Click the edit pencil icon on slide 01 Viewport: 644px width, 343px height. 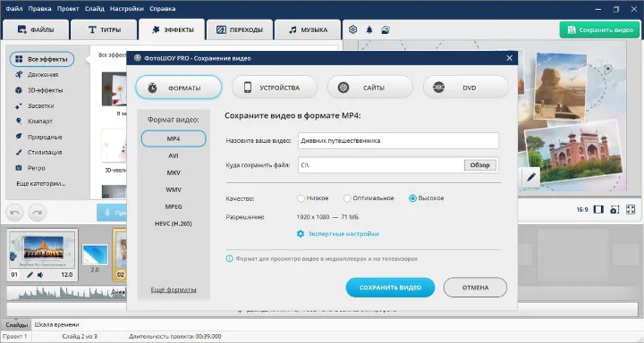click(x=30, y=275)
